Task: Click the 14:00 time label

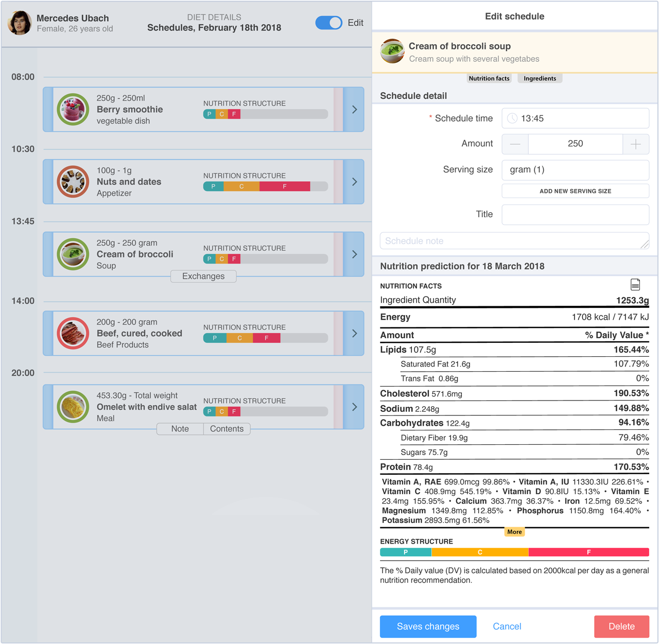Action: (x=23, y=301)
